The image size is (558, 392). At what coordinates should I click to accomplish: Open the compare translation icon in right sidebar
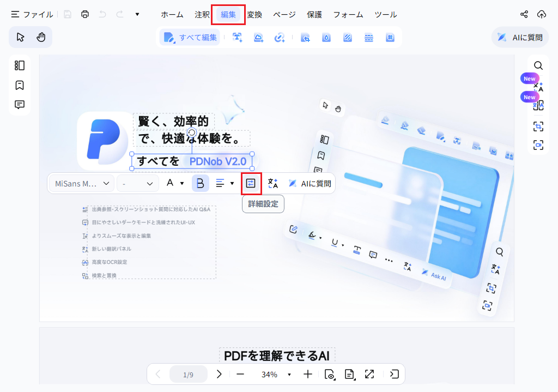click(x=538, y=105)
